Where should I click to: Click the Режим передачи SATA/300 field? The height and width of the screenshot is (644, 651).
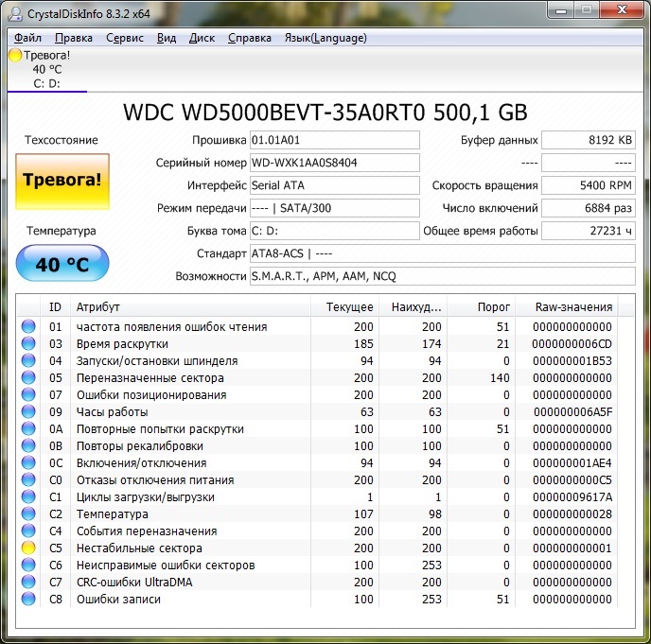[335, 208]
